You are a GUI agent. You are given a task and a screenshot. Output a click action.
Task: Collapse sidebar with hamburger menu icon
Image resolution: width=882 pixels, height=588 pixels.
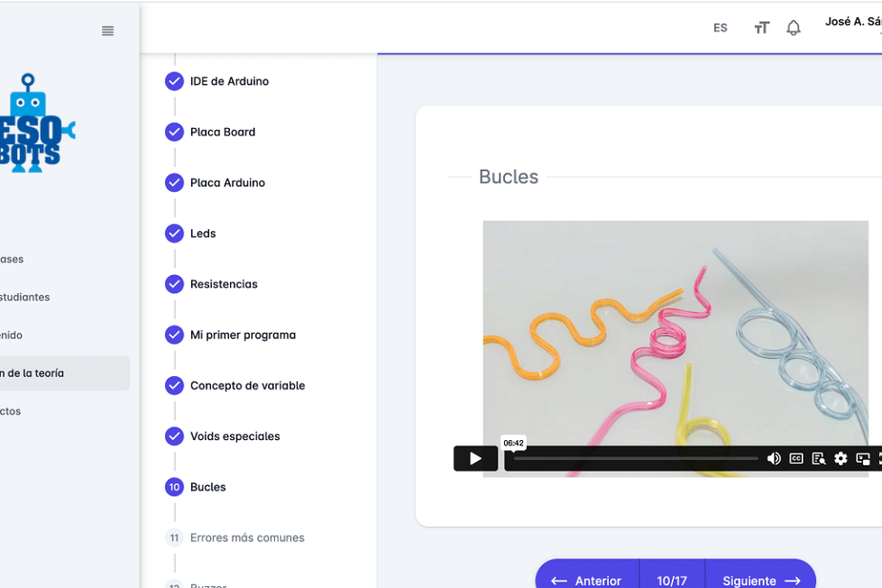(108, 32)
